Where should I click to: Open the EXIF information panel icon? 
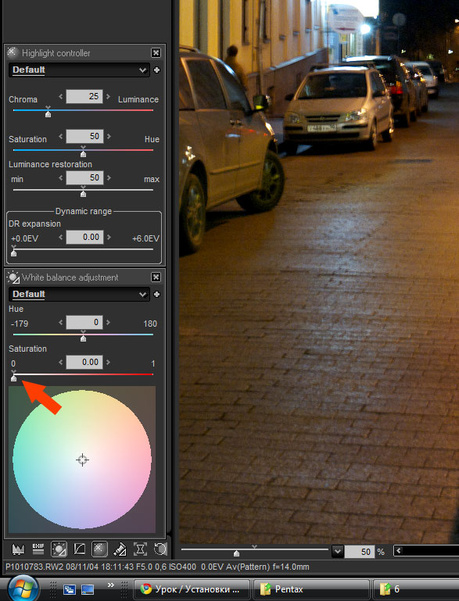(x=38, y=550)
